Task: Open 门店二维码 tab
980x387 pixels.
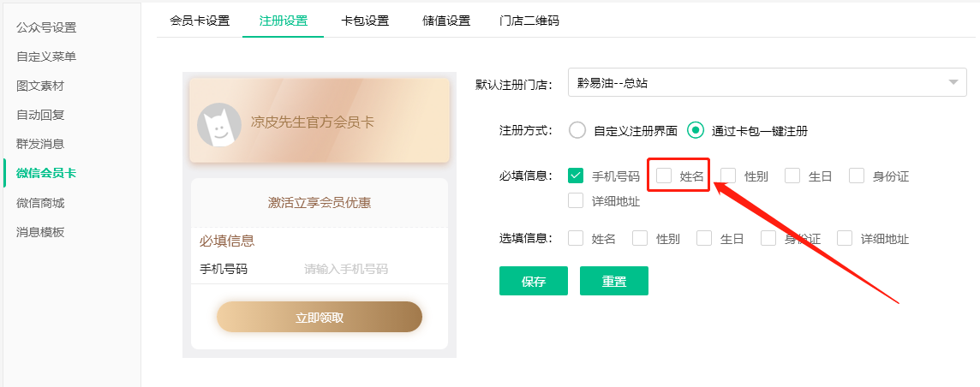Action: [x=529, y=21]
